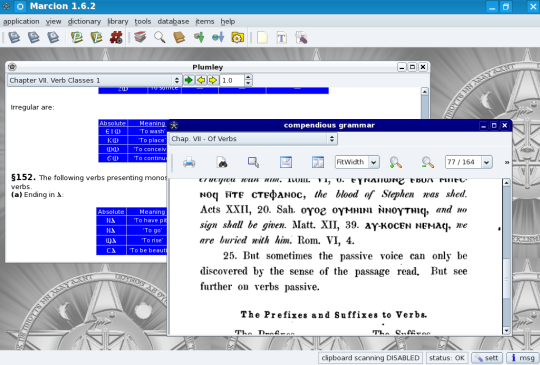Click scroll down arrow in compendious grammar
Image resolution: width=540 pixels, height=365 pixels.
click(x=506, y=331)
